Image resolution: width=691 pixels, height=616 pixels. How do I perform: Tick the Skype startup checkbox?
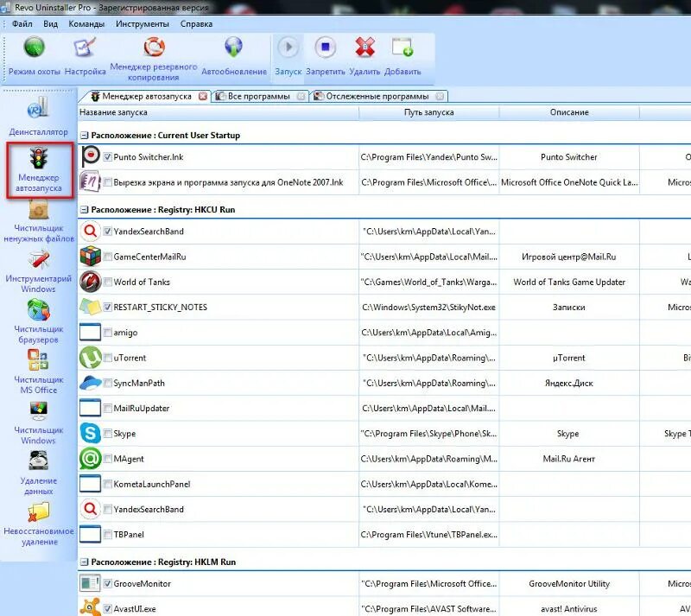[107, 434]
